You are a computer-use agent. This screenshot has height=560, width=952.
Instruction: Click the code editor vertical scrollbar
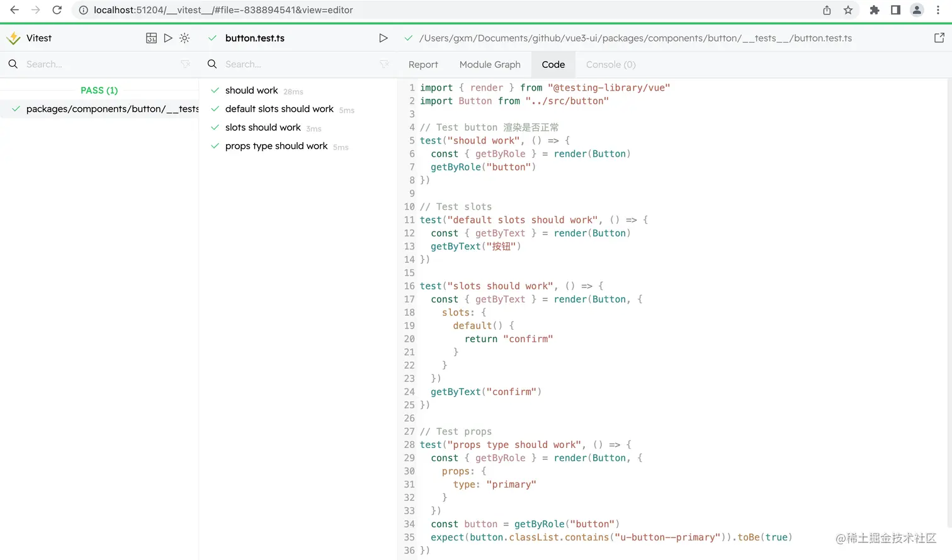tap(949, 305)
